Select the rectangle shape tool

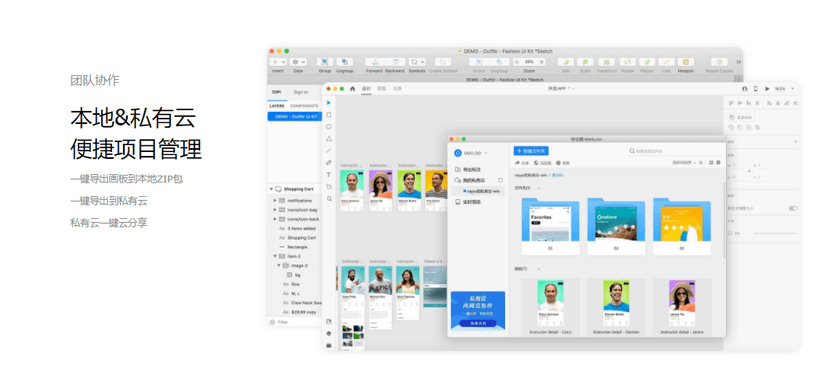(329, 115)
